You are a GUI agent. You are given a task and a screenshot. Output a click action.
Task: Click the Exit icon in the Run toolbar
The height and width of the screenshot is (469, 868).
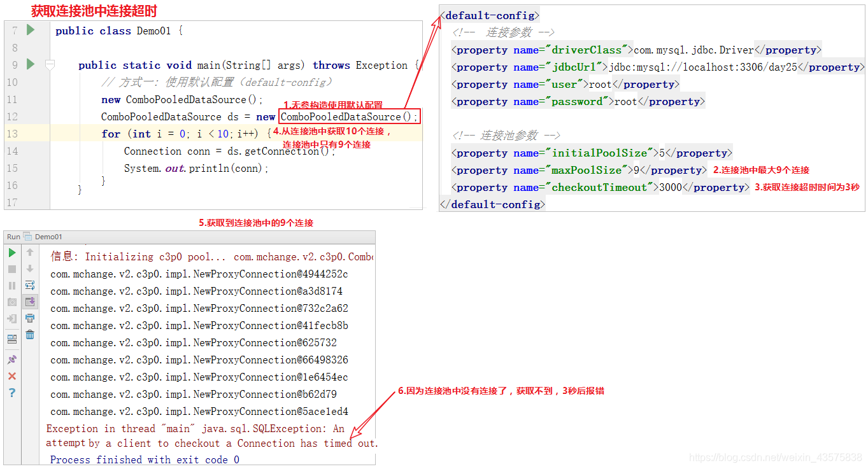pos(12,319)
